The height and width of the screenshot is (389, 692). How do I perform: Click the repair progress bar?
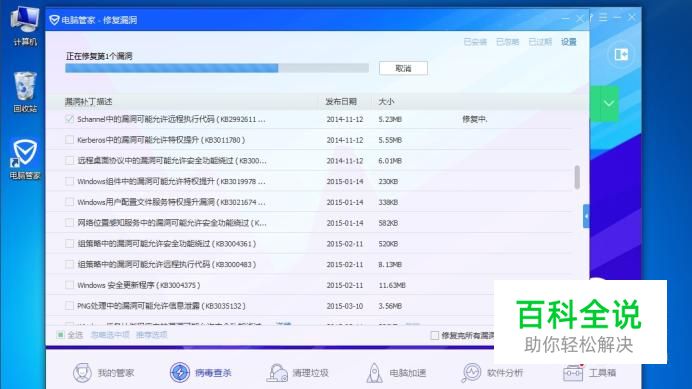tap(217, 68)
